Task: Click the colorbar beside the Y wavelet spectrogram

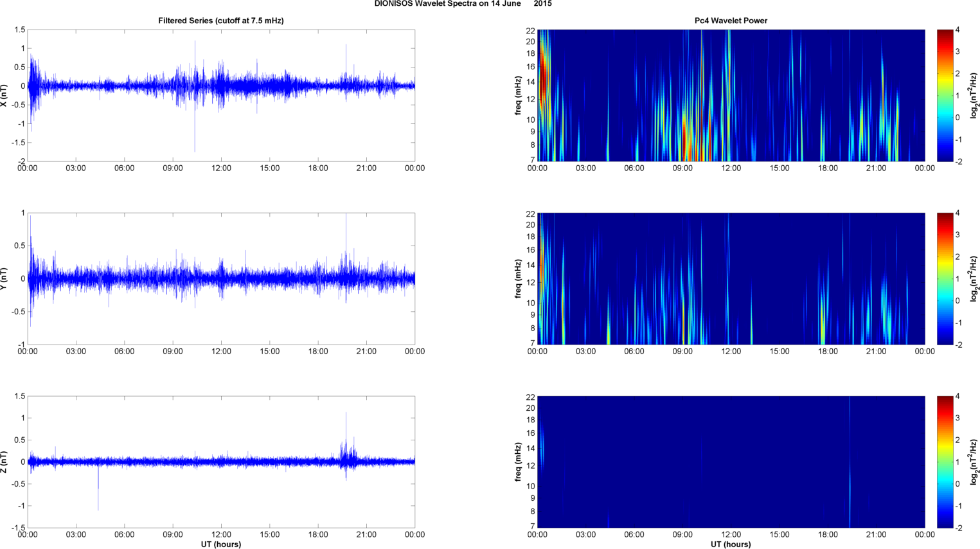Action: point(945,278)
